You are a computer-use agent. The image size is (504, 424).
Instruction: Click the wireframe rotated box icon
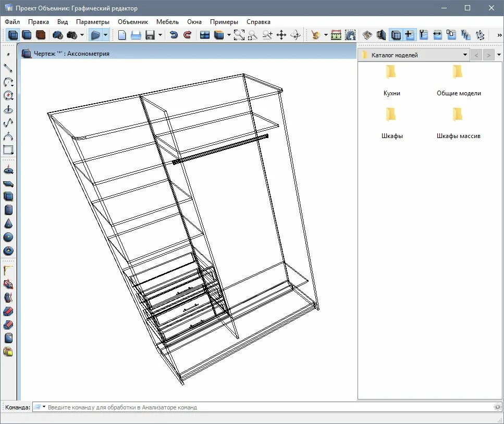[x=480, y=35]
